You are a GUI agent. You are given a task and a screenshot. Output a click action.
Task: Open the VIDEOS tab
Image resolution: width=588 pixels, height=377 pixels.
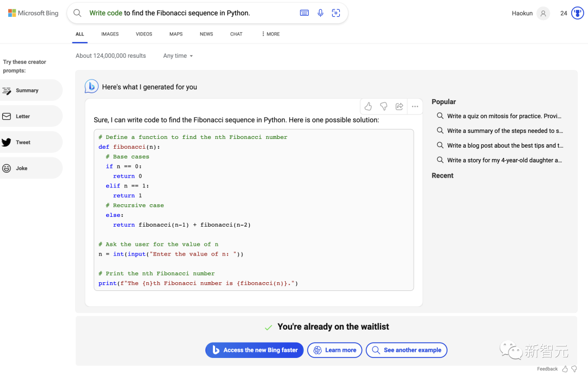pos(144,34)
